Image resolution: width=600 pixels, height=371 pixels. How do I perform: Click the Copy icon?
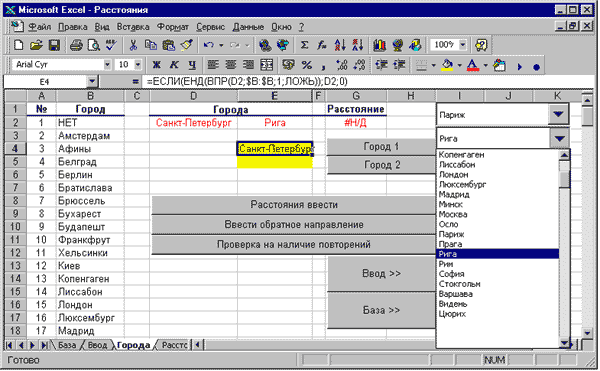click(x=151, y=45)
